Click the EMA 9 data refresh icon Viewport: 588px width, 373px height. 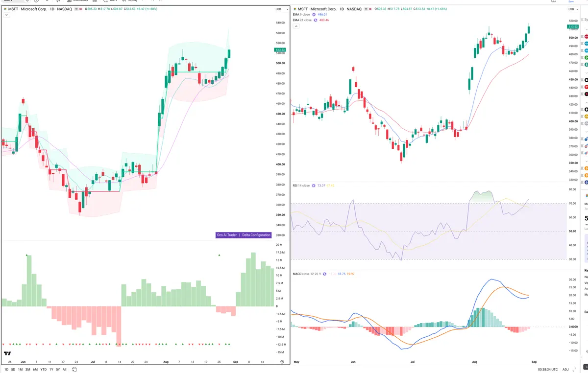point(315,15)
